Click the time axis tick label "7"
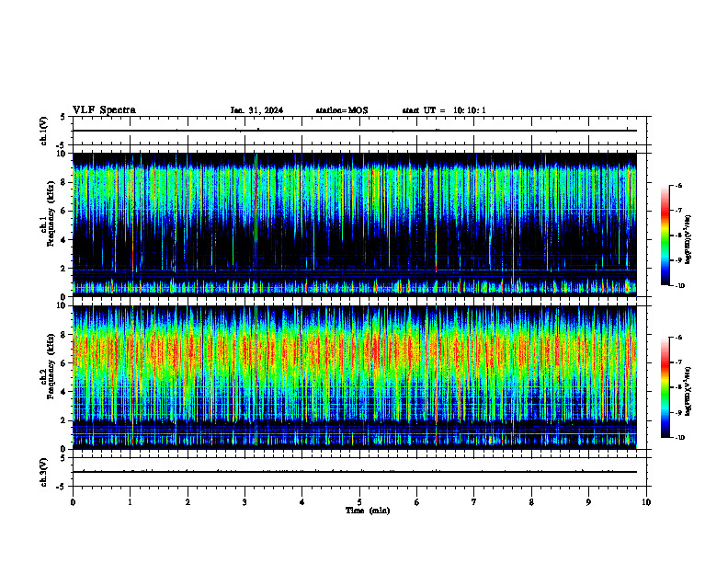 (474, 502)
